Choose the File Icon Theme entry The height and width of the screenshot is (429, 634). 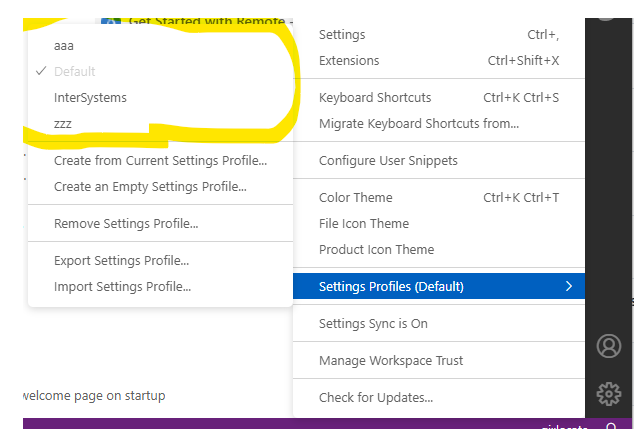click(x=439, y=223)
